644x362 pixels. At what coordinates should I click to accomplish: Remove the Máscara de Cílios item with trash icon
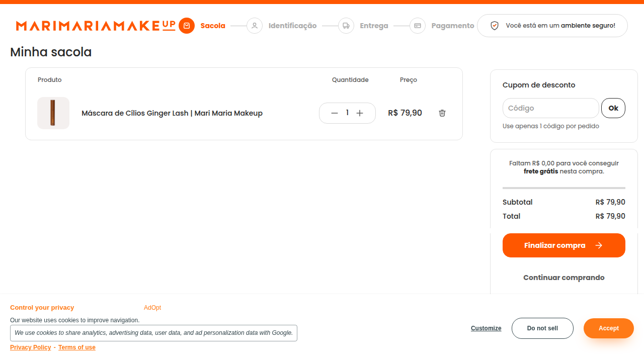pos(442,113)
